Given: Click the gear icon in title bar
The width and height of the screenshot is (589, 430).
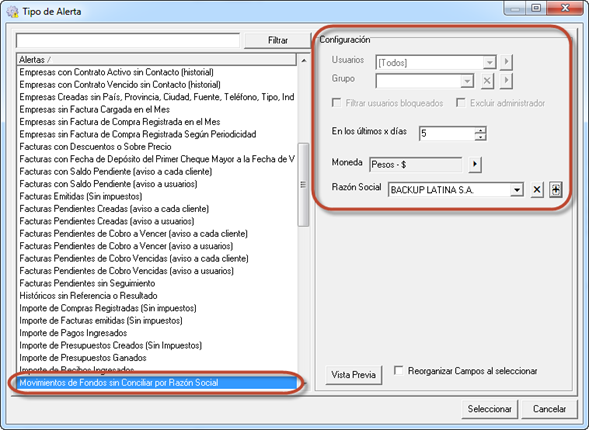Looking at the screenshot, I should 12,12.
